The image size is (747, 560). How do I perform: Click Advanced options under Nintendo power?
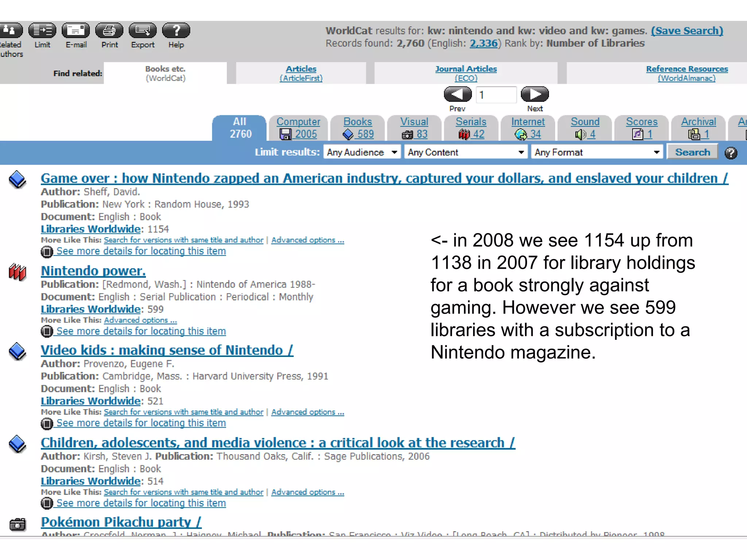(140, 320)
